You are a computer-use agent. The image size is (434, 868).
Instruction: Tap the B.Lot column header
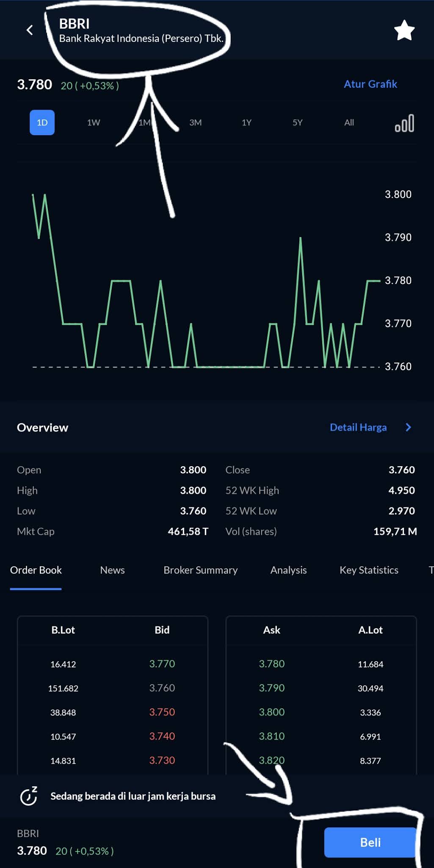[63, 630]
